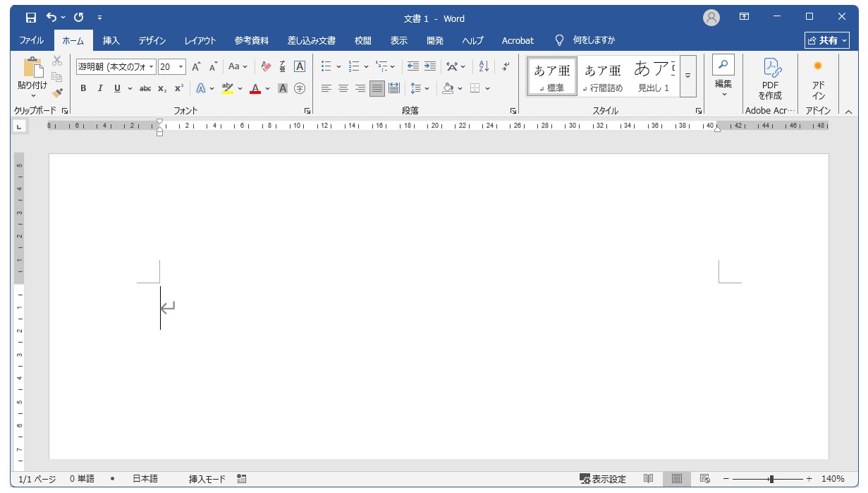Click the Paste clipboard icon
The width and height of the screenshot is (868, 493).
pos(32,68)
